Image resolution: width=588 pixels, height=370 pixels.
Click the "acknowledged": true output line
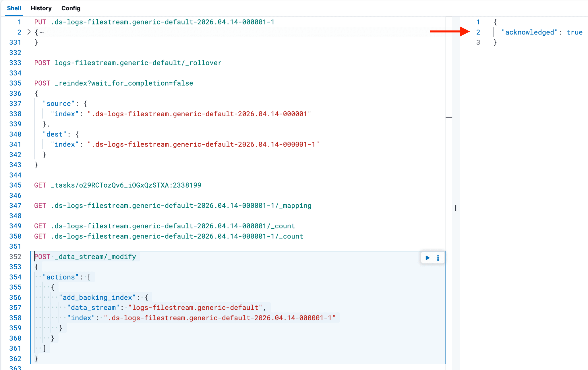541,32
